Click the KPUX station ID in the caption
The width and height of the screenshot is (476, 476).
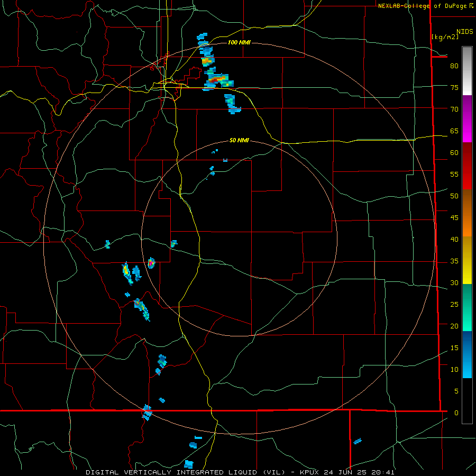(310, 472)
